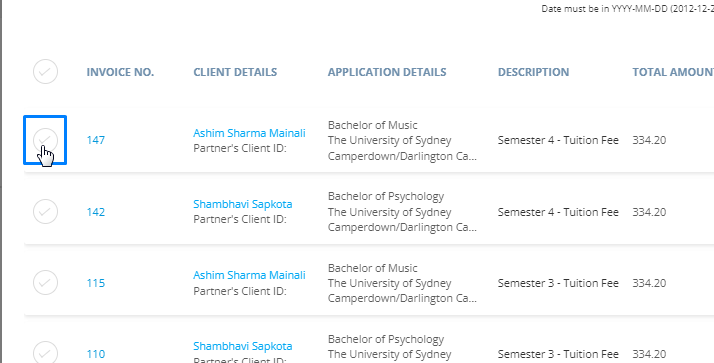714x363 pixels.
Task: Check the circle for invoice 142
Action: click(x=46, y=211)
